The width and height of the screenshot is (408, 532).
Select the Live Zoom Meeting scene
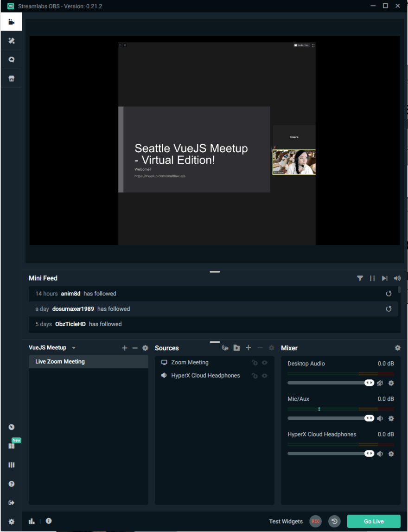89,362
